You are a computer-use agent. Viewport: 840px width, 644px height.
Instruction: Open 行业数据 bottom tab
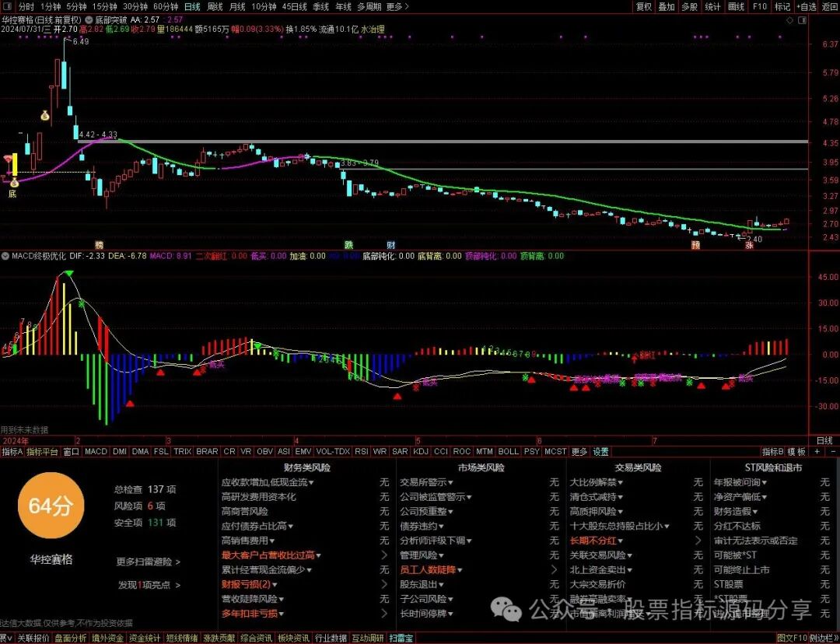coord(331,638)
